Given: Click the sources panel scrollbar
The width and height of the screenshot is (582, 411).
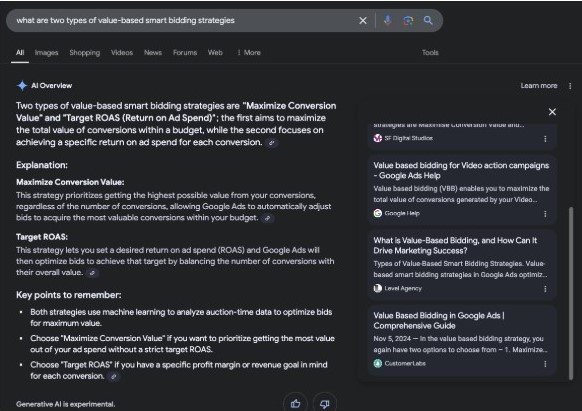Looking at the screenshot, I should (x=571, y=293).
